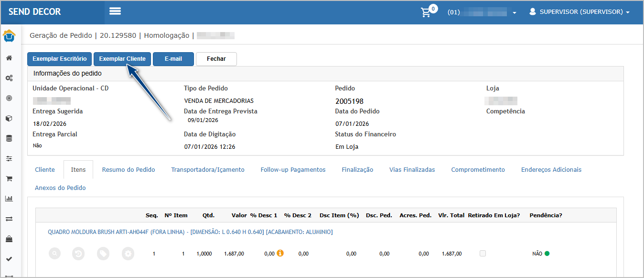Click the Exemplar Cliente button
Screen dimensions: 644x278
coord(122,59)
